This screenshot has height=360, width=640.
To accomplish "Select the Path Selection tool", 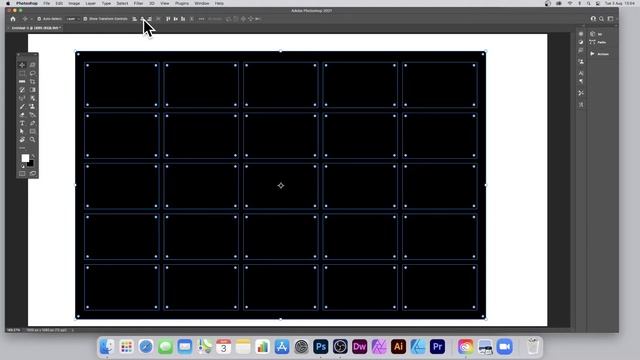I will [x=22, y=131].
